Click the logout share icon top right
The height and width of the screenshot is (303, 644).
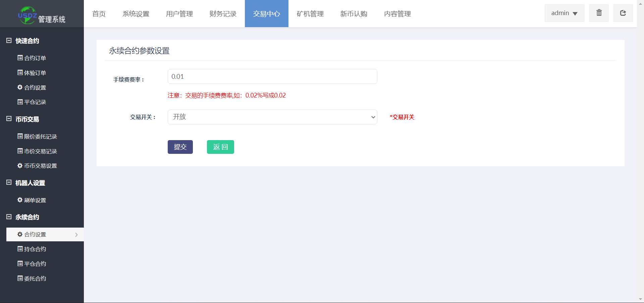click(x=623, y=13)
